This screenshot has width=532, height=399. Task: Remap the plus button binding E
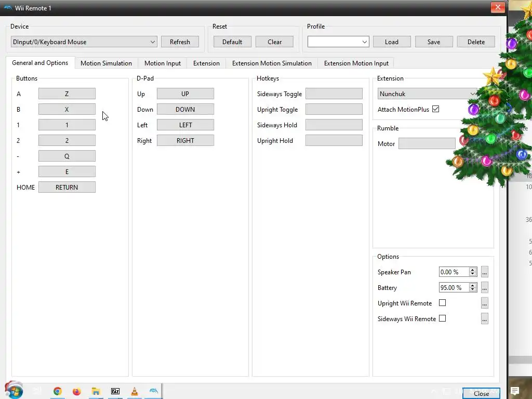point(67,171)
